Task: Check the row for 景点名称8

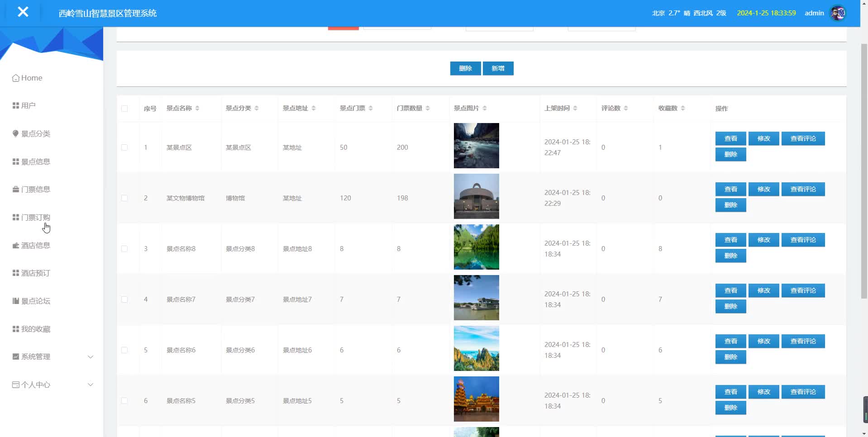Action: [x=124, y=249]
